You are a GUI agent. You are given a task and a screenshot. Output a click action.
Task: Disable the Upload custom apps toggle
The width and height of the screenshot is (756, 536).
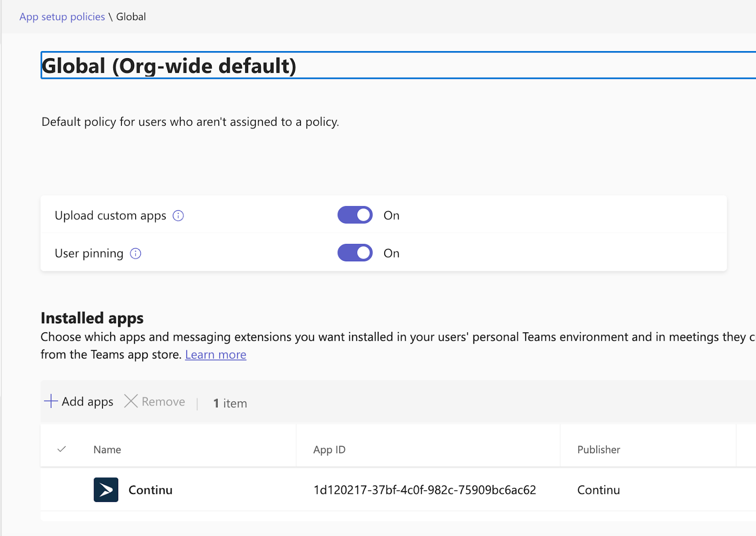click(355, 215)
